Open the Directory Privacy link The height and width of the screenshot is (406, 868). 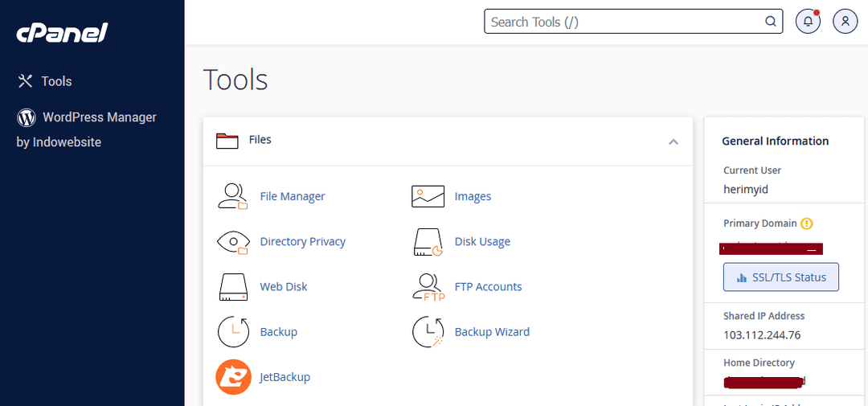click(x=303, y=241)
